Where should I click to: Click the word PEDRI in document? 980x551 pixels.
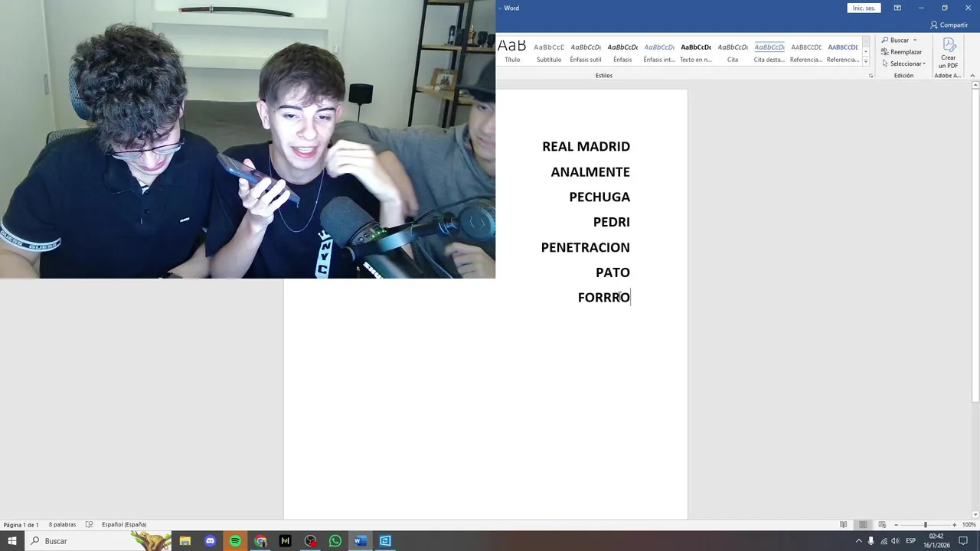(x=612, y=222)
